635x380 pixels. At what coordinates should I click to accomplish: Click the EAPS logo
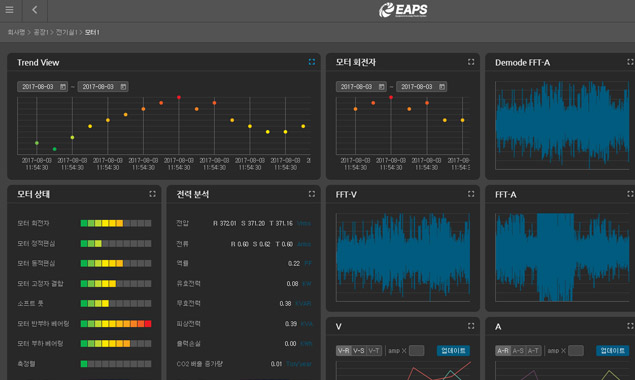click(403, 10)
